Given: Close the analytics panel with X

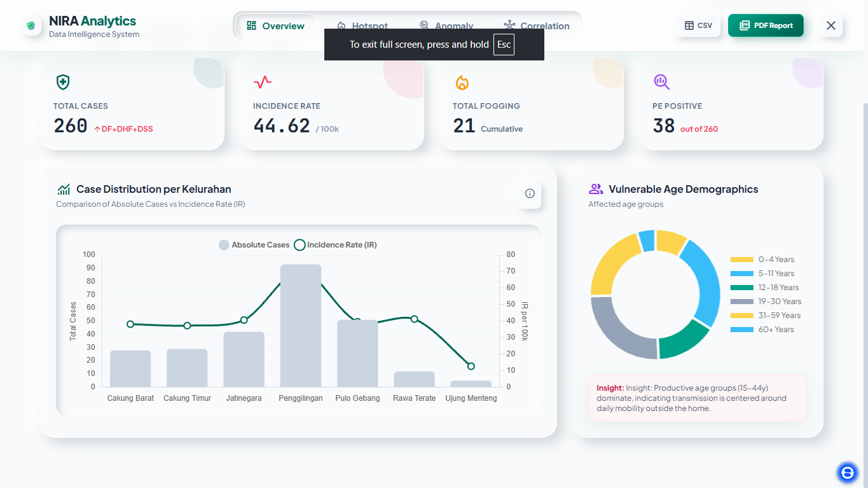Looking at the screenshot, I should (831, 25).
